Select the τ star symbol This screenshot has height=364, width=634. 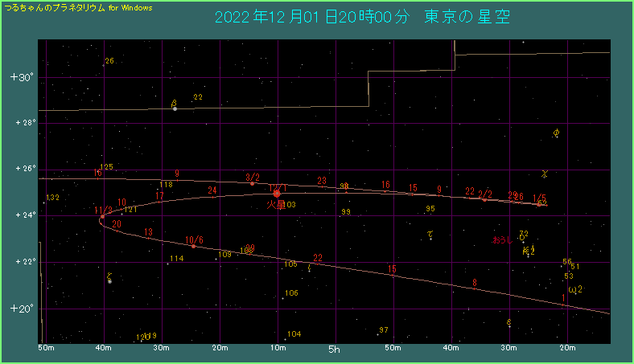point(430,235)
